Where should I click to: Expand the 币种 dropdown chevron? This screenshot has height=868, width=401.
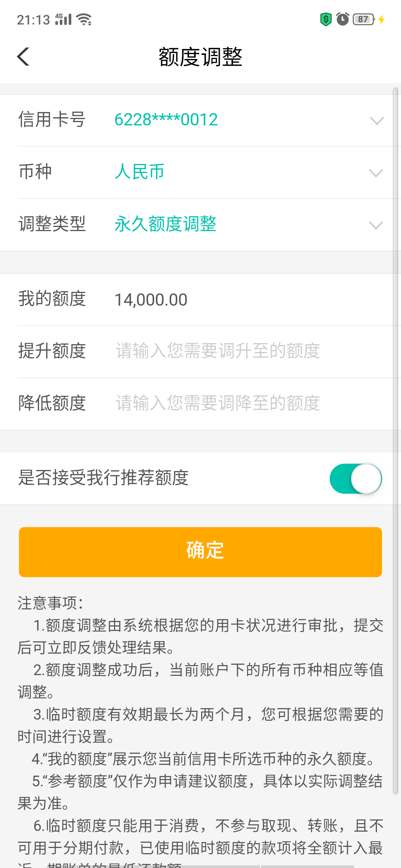coord(376,173)
